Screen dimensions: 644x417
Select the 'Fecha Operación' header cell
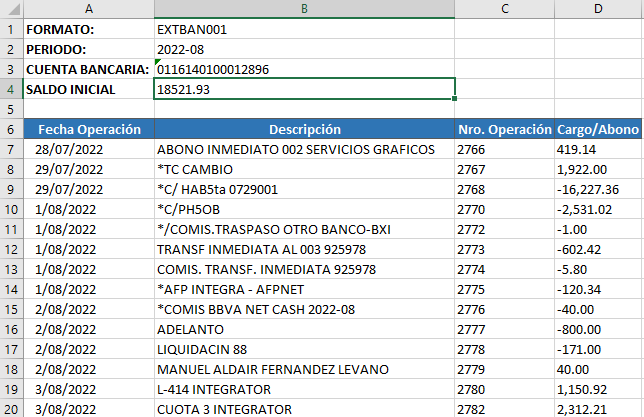tap(88, 129)
